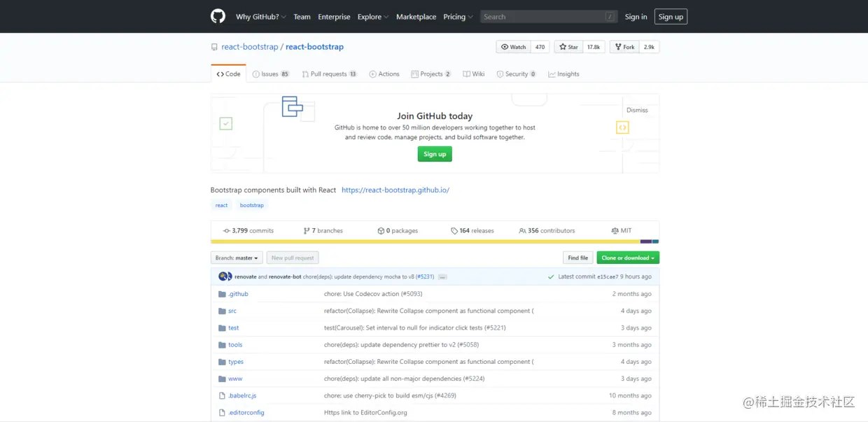Open the repository book icon beside react-bootstrap

(214, 47)
